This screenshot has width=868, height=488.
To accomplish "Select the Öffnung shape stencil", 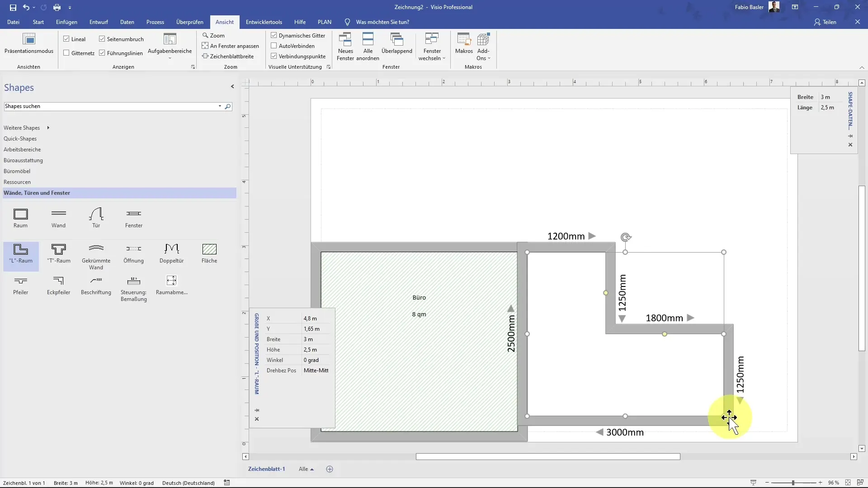I will pos(134,254).
